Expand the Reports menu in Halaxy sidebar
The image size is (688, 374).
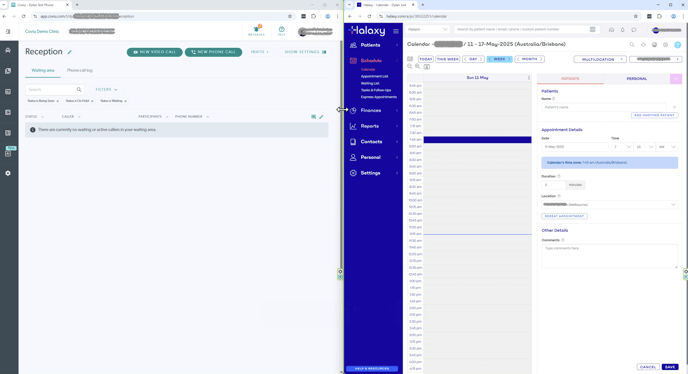point(374,126)
